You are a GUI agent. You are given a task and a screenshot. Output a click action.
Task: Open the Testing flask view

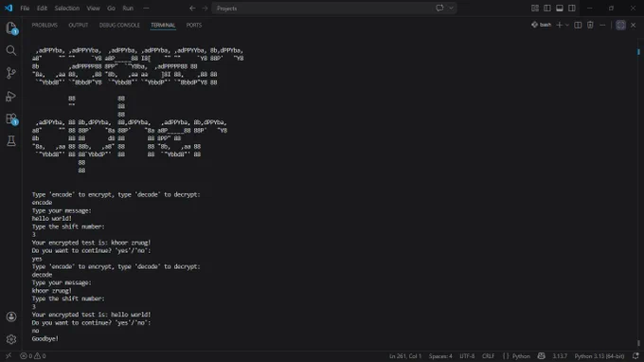11,141
